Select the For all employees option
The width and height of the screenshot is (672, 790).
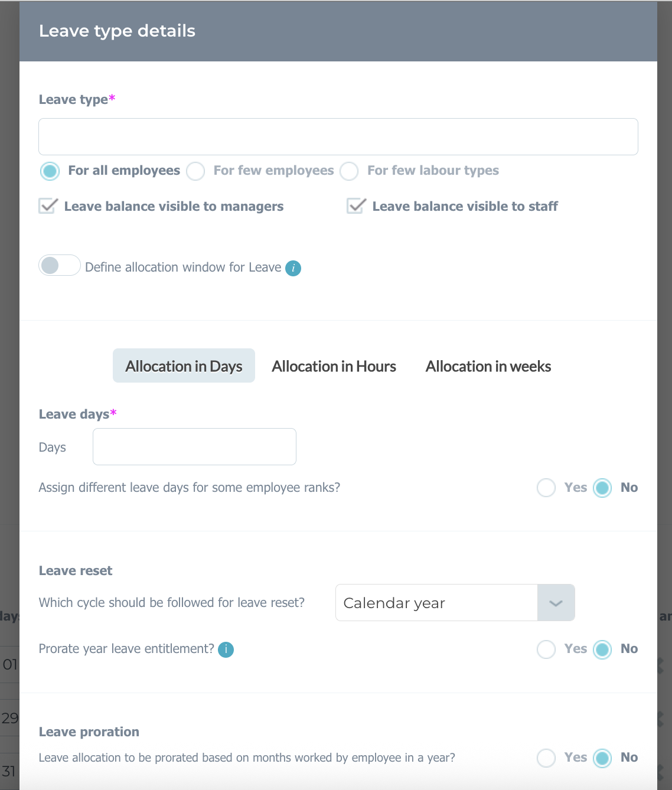50,171
